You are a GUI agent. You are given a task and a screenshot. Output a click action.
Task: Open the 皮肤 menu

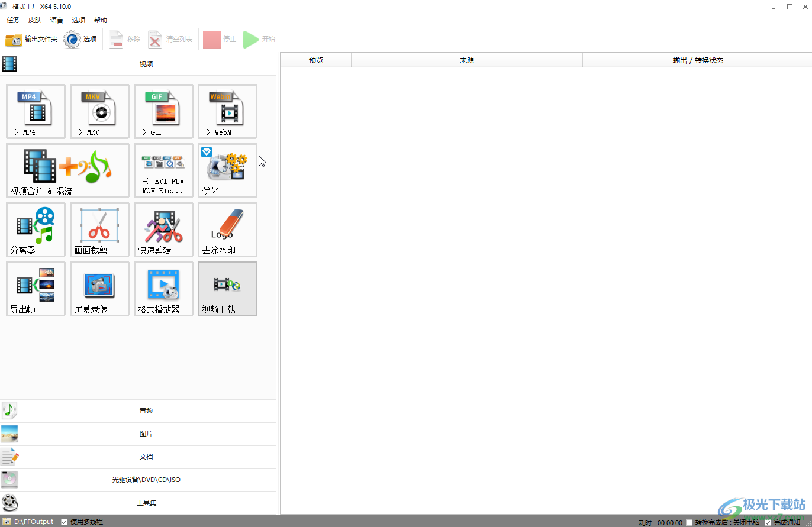coord(35,20)
